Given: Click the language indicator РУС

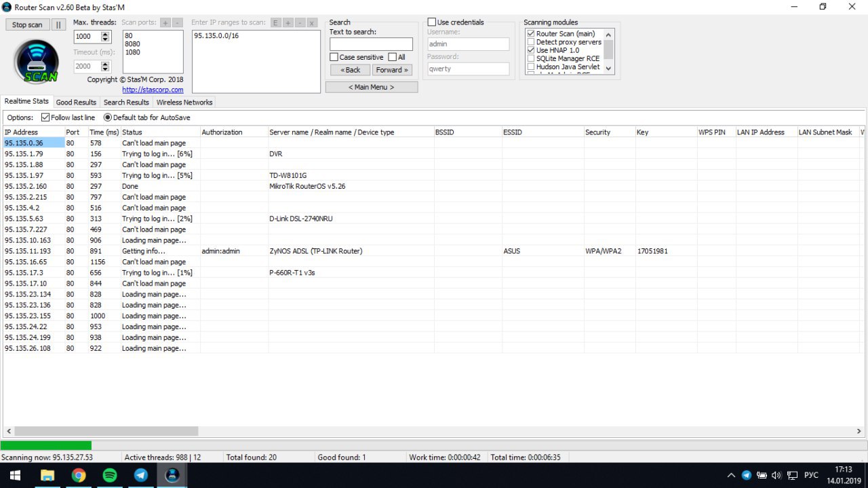Looking at the screenshot, I should point(810,475).
